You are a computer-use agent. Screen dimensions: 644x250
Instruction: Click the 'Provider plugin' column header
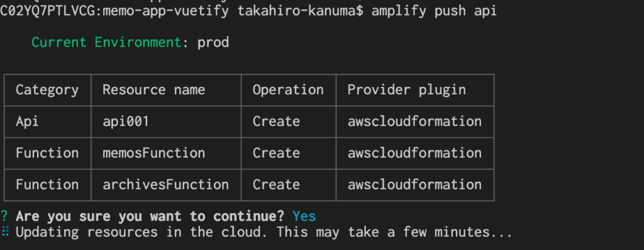click(x=407, y=90)
